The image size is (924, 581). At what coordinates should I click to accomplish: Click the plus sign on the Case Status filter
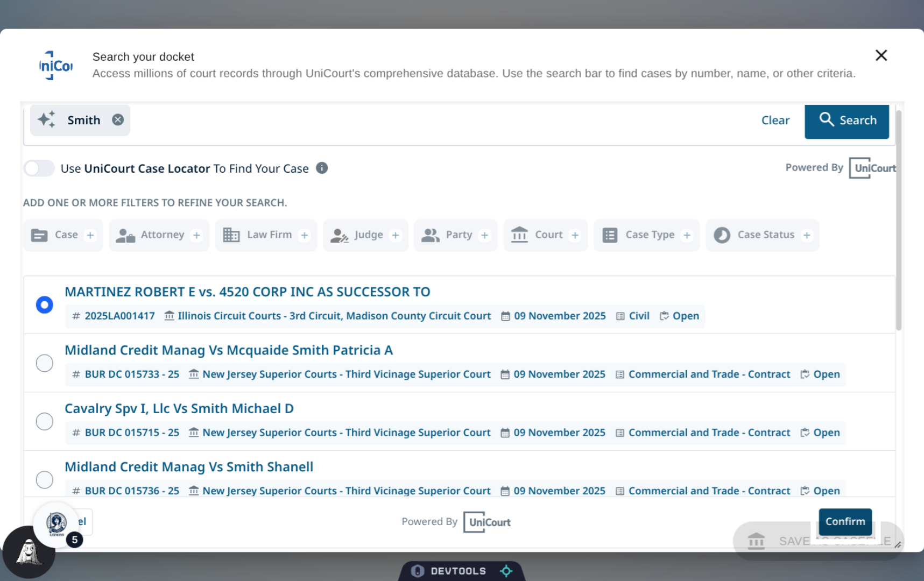click(x=807, y=235)
